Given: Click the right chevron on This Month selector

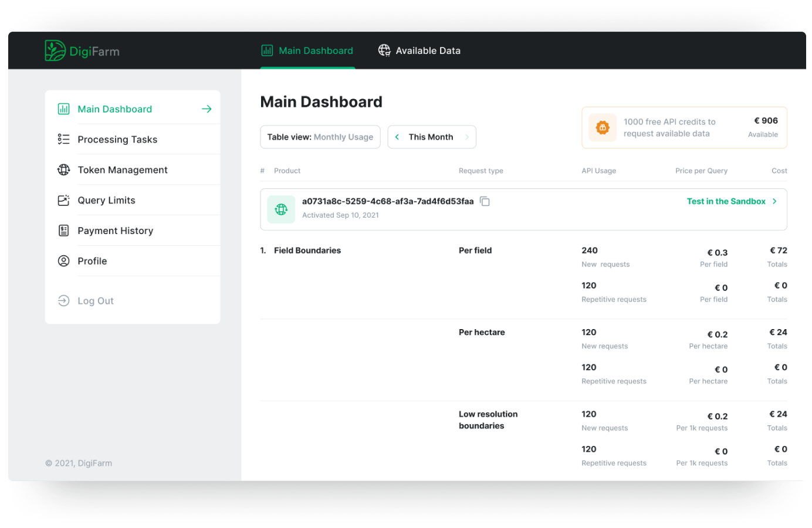Looking at the screenshot, I should coord(467,137).
